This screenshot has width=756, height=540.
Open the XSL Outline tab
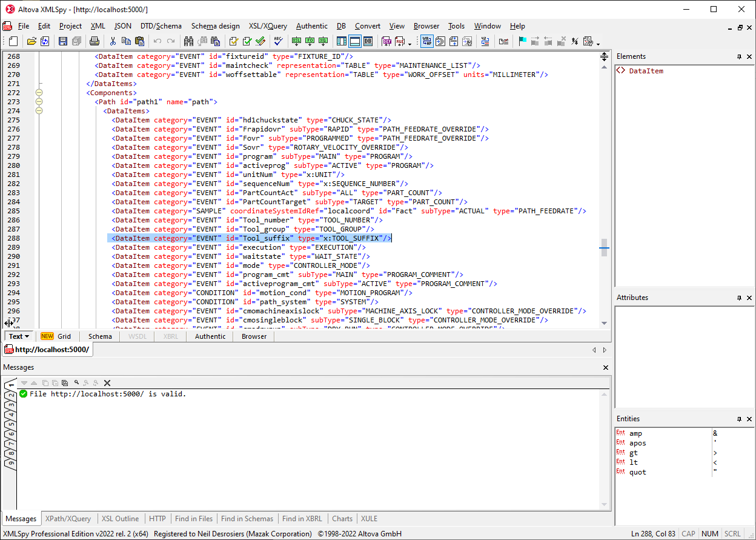120,519
